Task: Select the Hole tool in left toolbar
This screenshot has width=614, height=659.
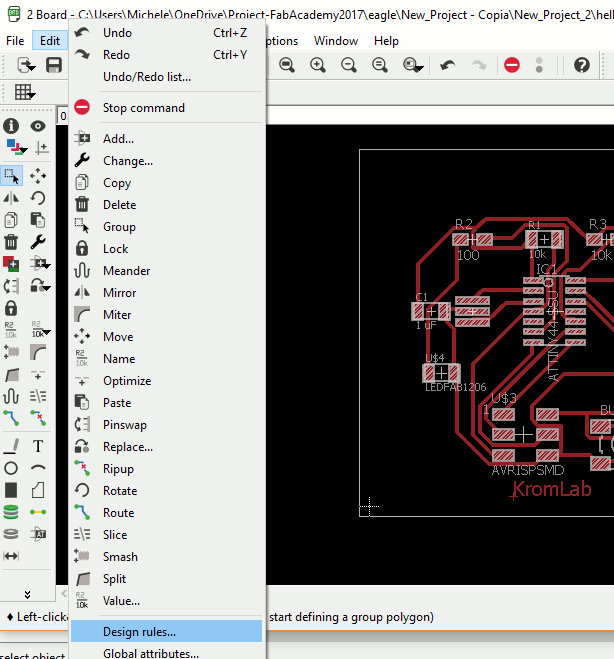Action: click(11, 534)
